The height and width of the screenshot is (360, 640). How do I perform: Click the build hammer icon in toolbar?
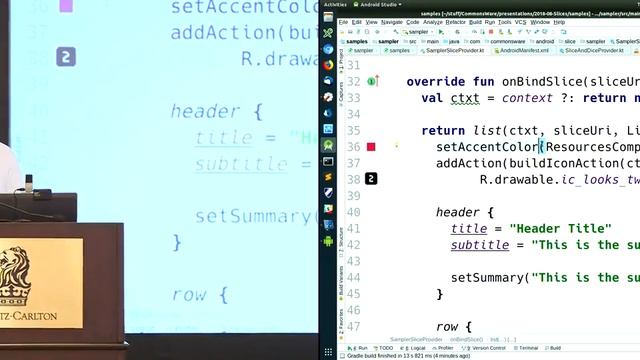coord(396,32)
